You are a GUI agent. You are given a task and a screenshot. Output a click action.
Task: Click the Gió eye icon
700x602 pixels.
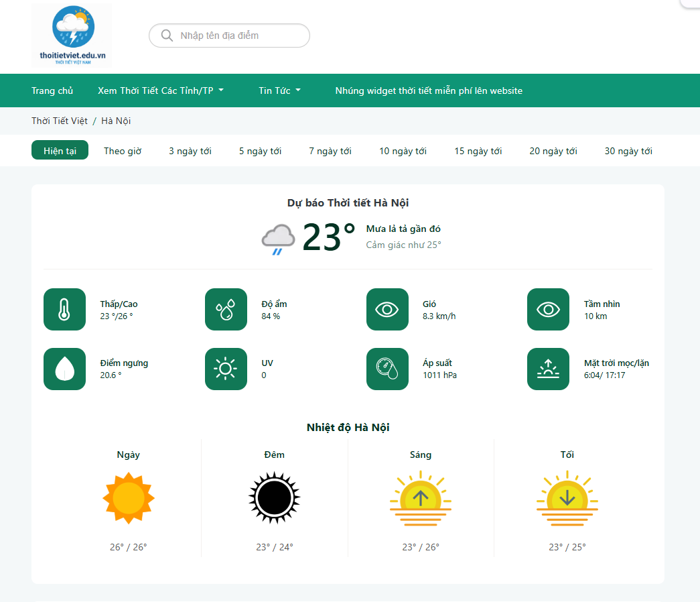point(387,309)
